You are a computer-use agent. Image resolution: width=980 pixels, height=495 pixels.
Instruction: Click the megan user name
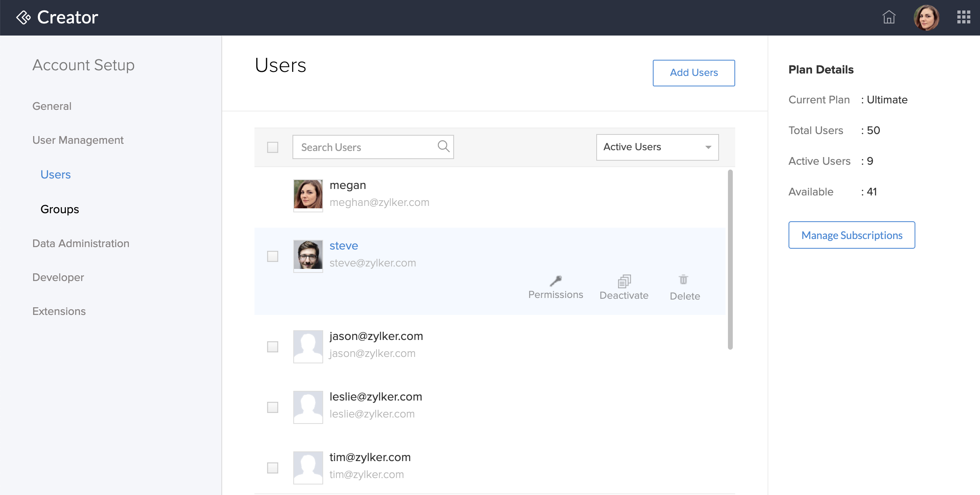[x=348, y=185]
